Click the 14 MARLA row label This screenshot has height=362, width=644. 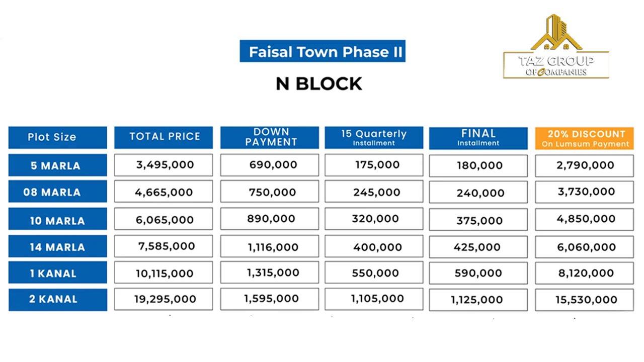coord(57,247)
